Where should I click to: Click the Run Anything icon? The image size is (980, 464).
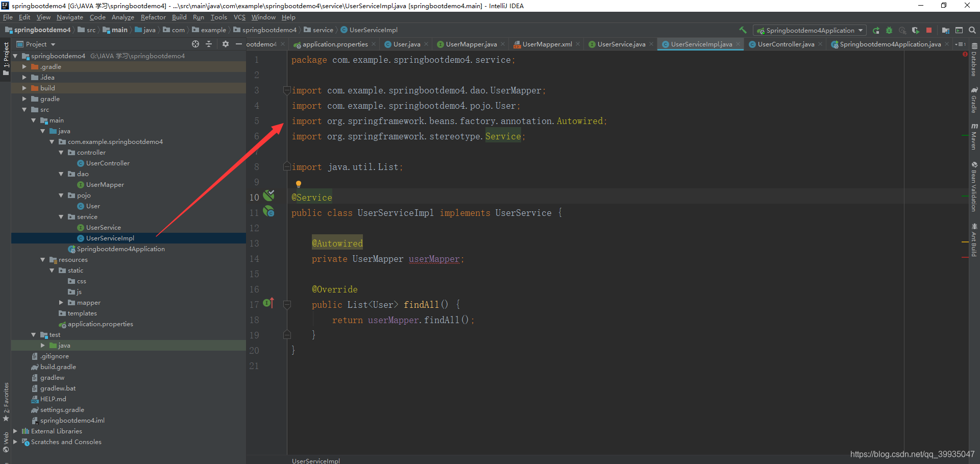coord(959,30)
